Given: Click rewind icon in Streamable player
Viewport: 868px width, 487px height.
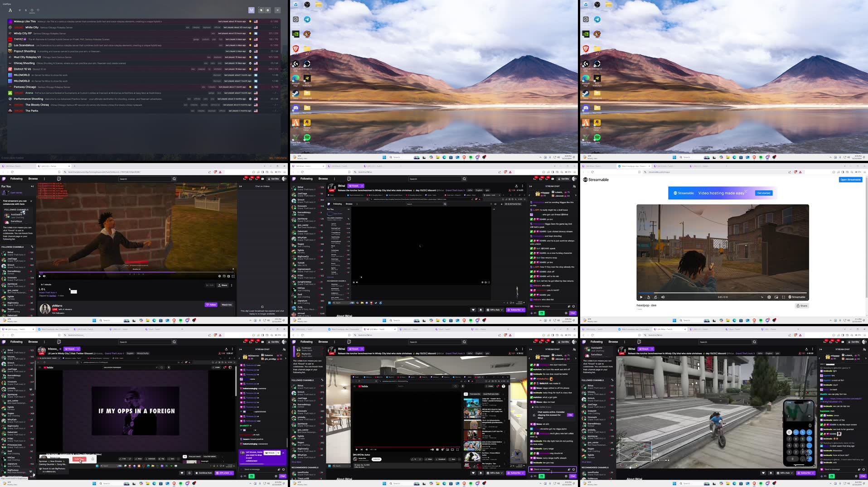Looking at the screenshot, I should pyautogui.click(x=649, y=297).
